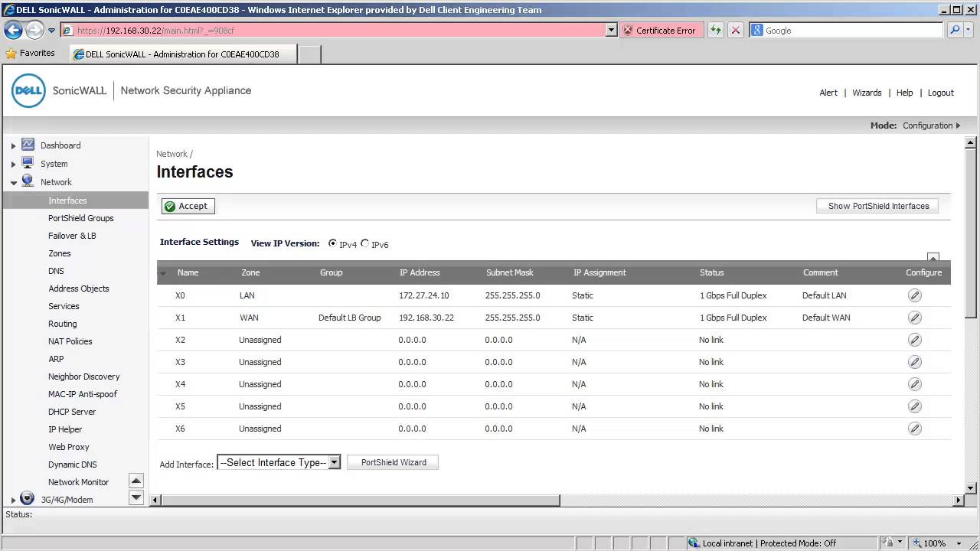980x551 pixels.
Task: Click the Mode Configuration arrow
Action: tap(957, 126)
